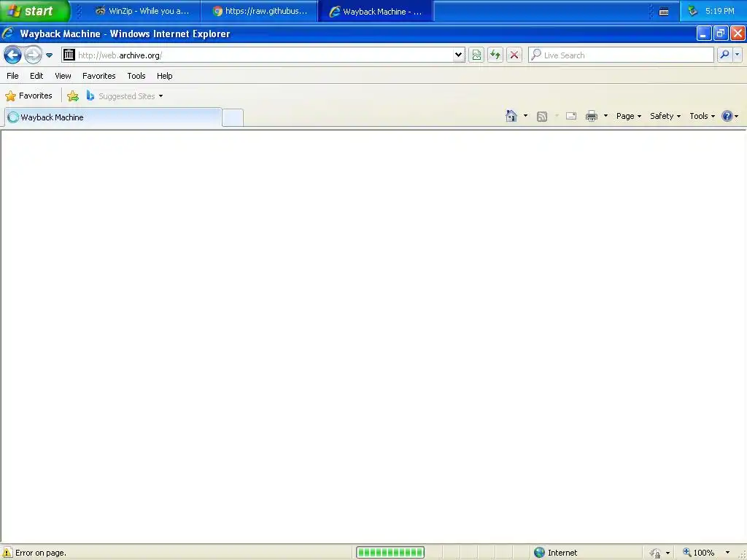This screenshot has width=747, height=560.
Task: Open the Favorites star button
Action: tap(28, 96)
